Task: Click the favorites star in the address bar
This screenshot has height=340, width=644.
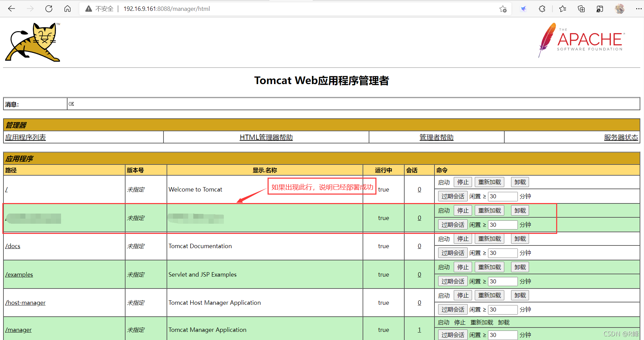Action: 503,9
